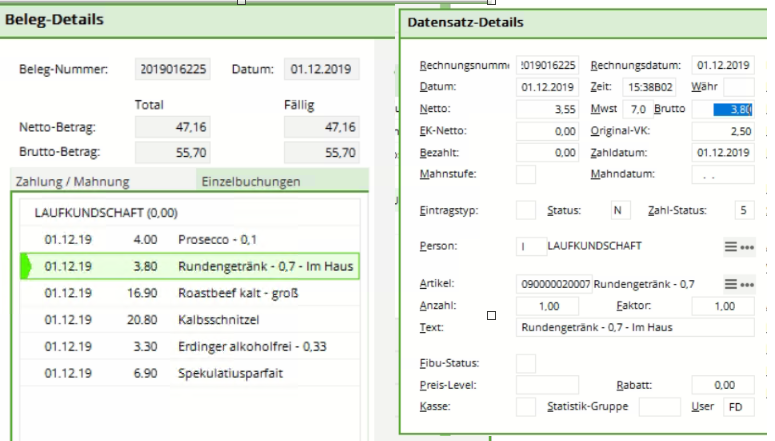Image resolution: width=775 pixels, height=441 pixels.
Task: Click Total Netto-Betrag field 47,16
Action: pos(173,128)
